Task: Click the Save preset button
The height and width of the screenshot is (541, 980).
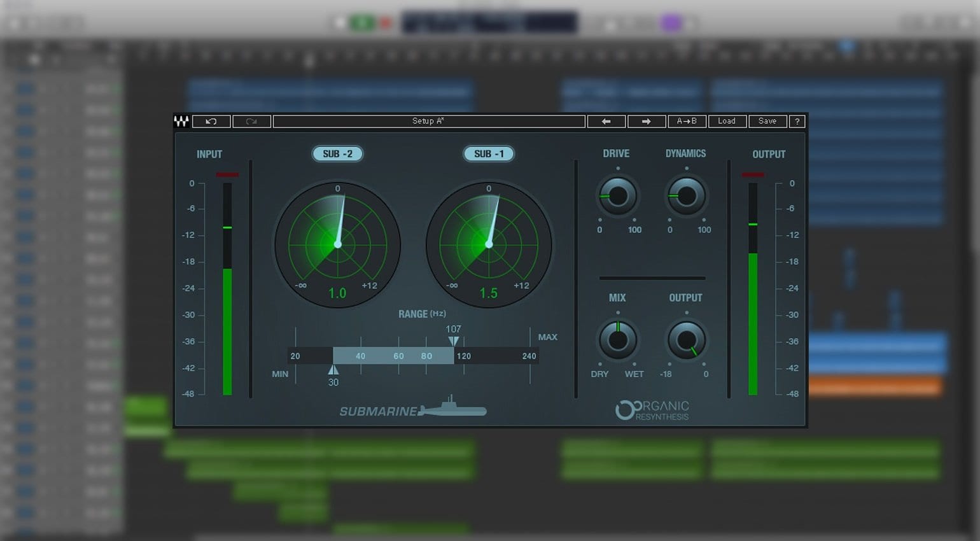Action: [x=767, y=121]
